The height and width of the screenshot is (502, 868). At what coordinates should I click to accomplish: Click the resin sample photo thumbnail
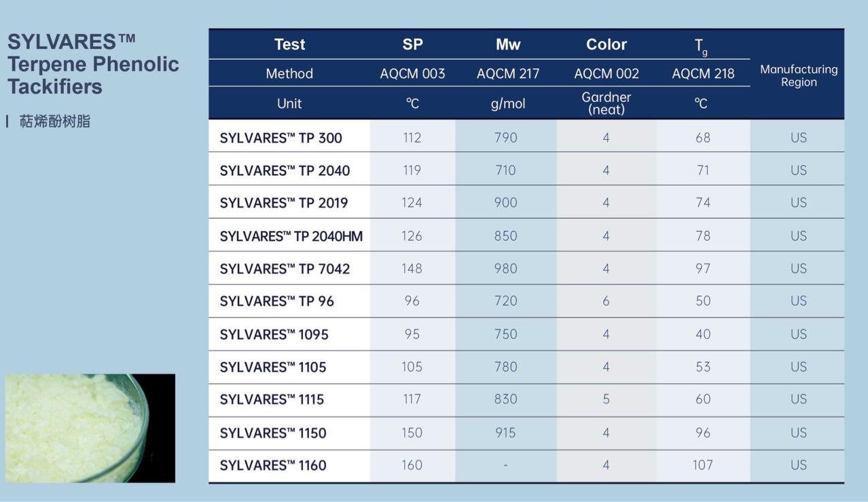click(90, 428)
